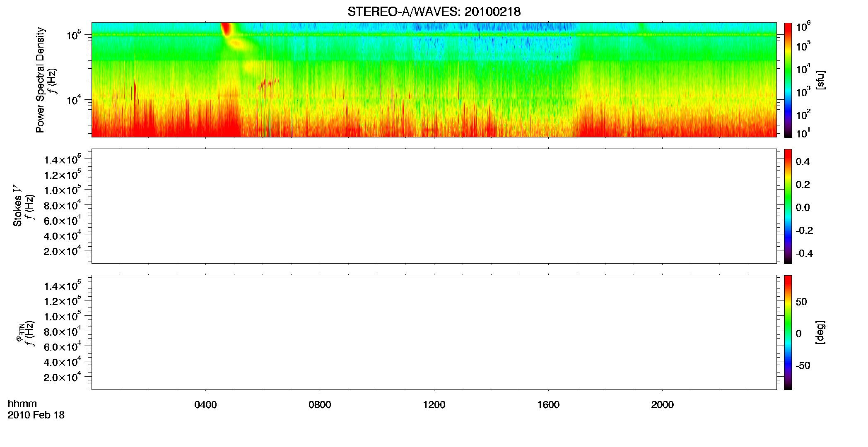Select the 0.4 label on Stokes color bar

click(803, 161)
